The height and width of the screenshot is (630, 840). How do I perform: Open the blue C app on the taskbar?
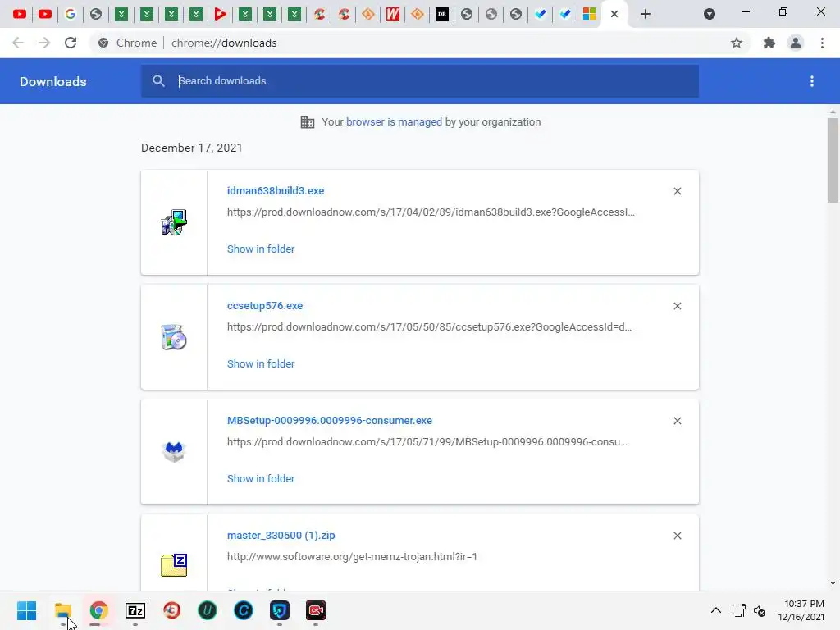click(x=243, y=610)
